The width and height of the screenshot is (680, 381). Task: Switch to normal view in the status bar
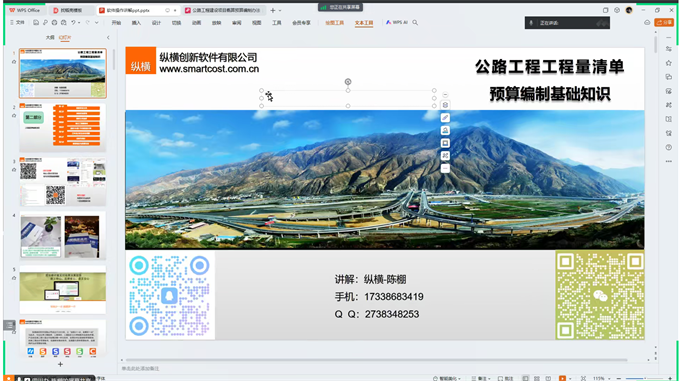525,378
